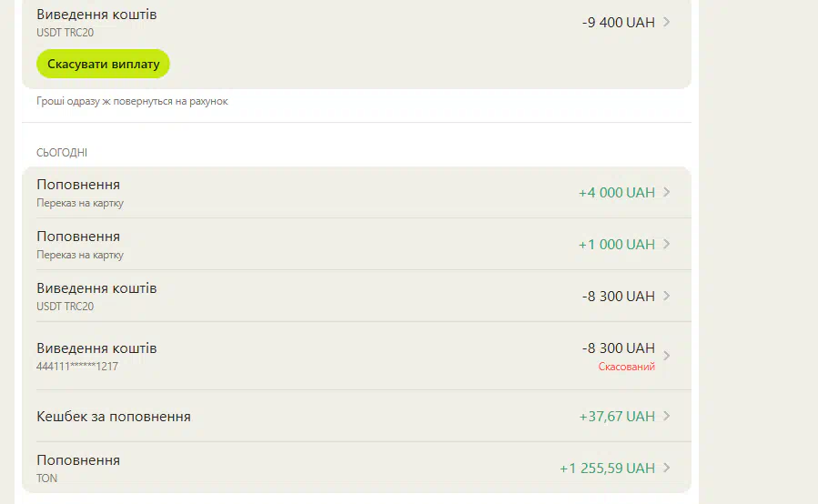Open the +1 000 UAH Поповнення row title
818x504 pixels.
78,237
